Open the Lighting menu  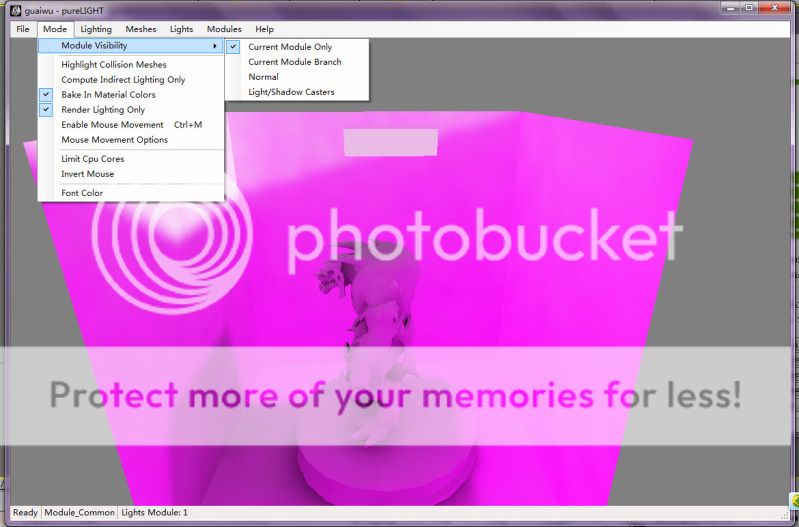[x=96, y=29]
